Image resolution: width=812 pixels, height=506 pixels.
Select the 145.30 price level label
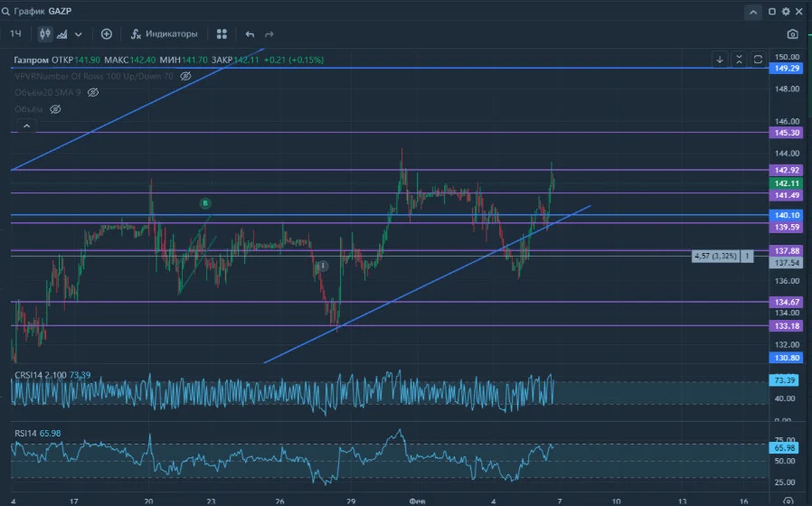click(787, 133)
